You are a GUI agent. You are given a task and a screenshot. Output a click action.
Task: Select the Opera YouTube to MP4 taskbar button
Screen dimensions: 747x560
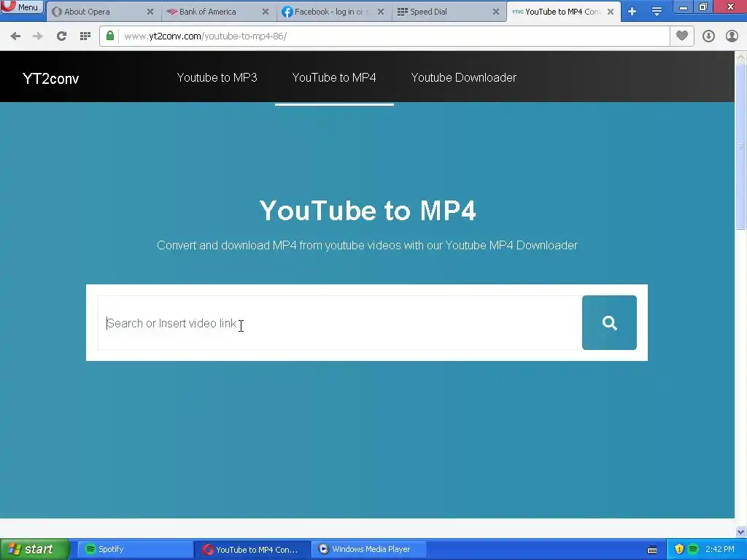pos(252,550)
